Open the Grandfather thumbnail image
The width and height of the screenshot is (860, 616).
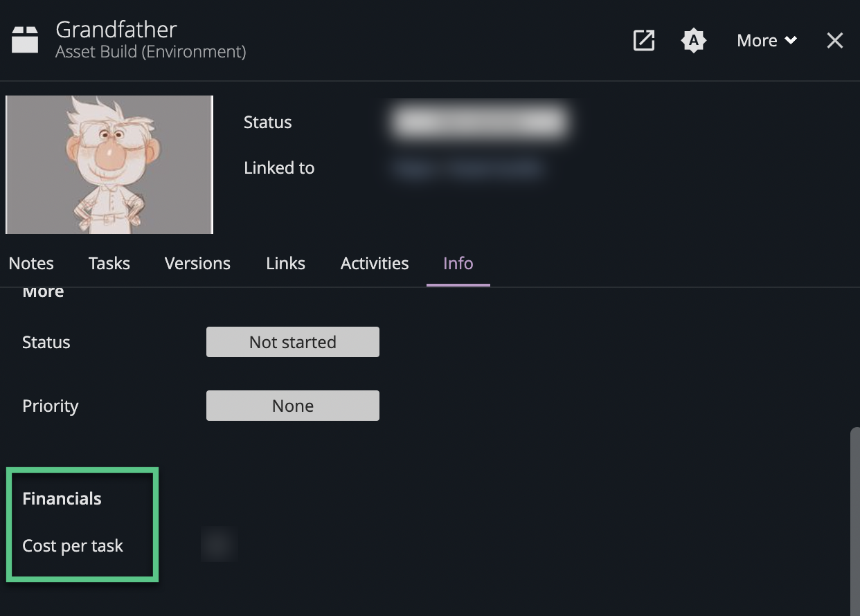pos(109,164)
